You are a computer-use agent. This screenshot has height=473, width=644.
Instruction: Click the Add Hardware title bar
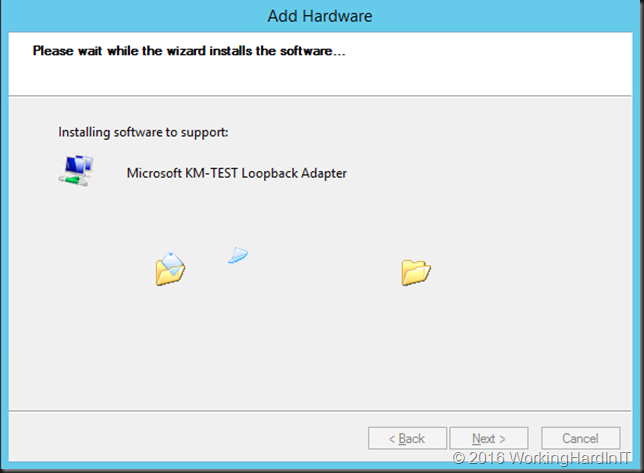(320, 16)
